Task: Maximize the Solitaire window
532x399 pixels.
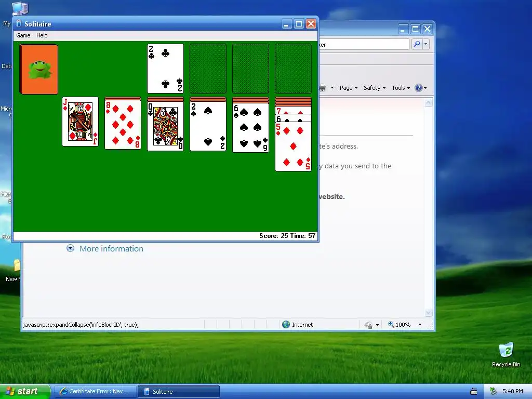Action: 299,24
